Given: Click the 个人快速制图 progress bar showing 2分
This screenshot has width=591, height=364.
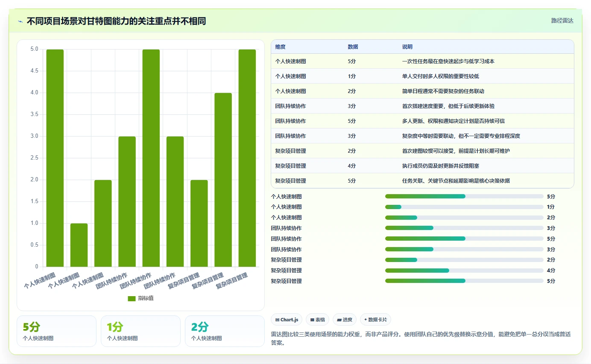Looking at the screenshot, I should 464,218.
